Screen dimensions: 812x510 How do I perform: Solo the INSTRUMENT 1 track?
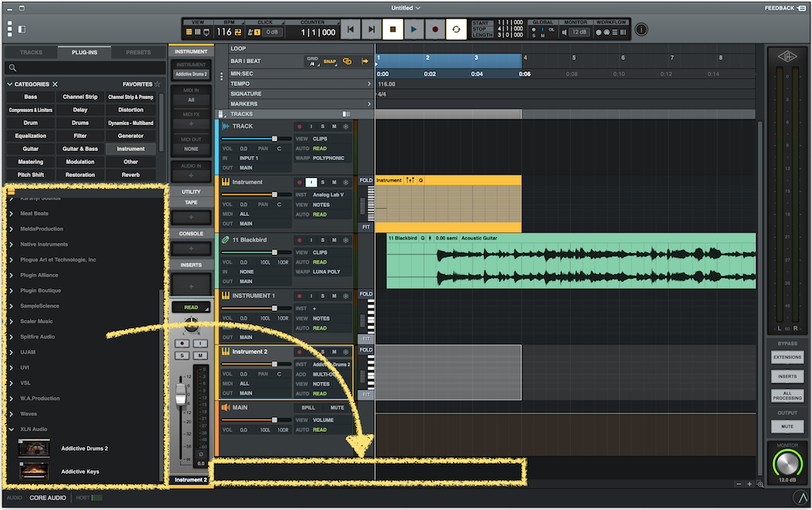click(322, 296)
